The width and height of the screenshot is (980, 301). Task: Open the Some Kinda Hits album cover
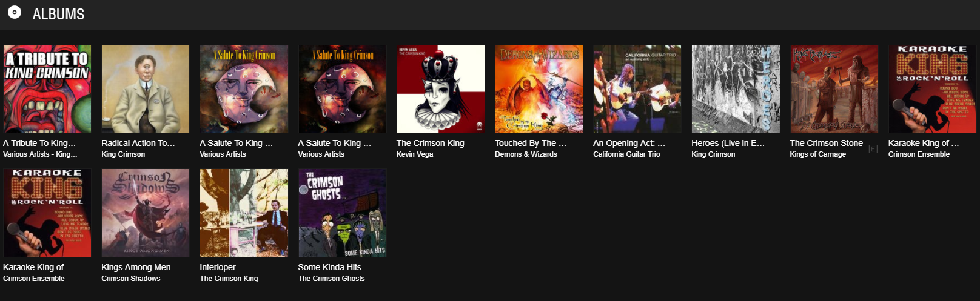click(x=343, y=213)
